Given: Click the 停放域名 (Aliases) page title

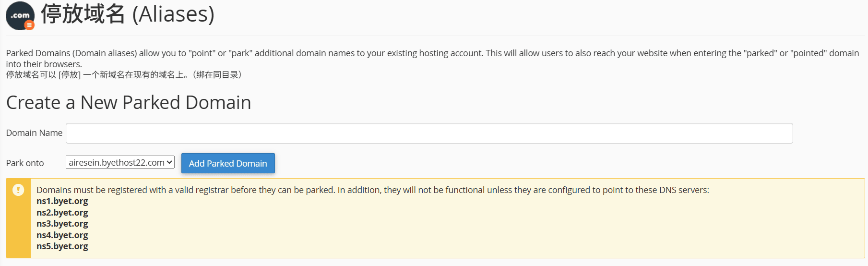Looking at the screenshot, I should pyautogui.click(x=128, y=14).
